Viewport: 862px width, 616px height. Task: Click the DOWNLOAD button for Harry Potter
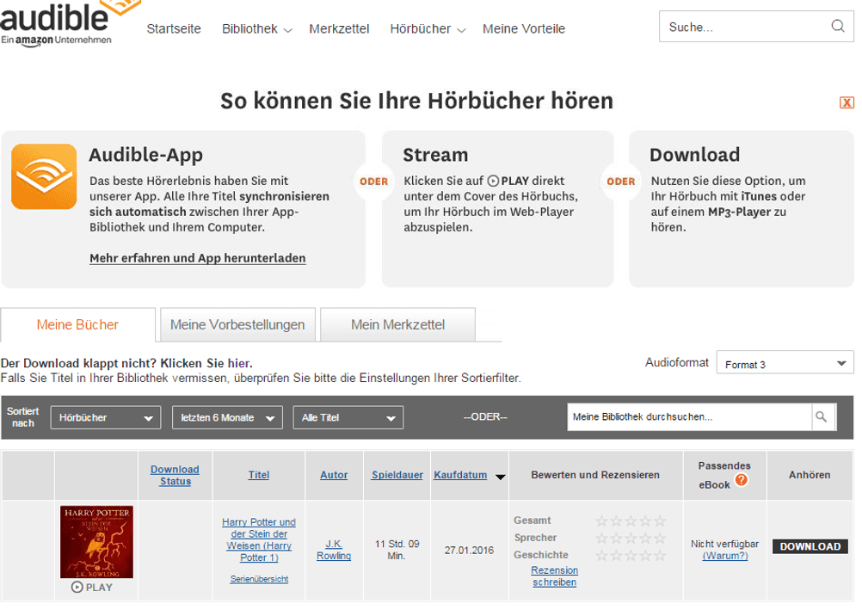[810, 546]
